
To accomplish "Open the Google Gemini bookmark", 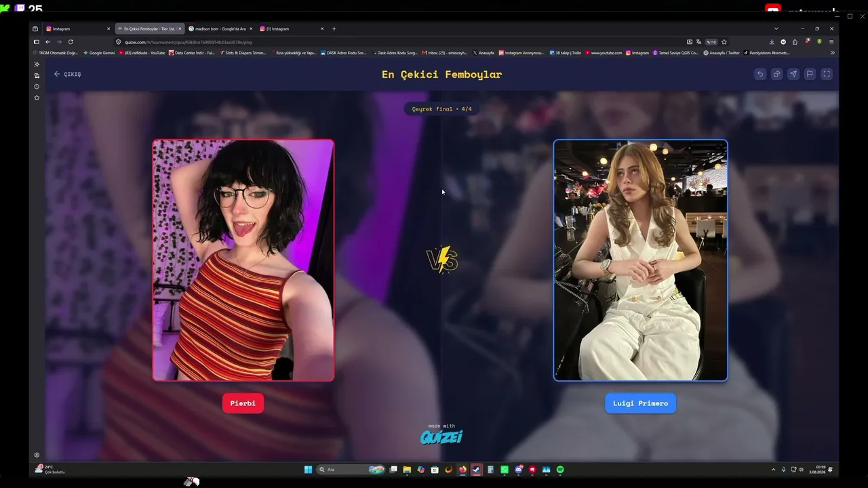I will (x=100, y=53).
